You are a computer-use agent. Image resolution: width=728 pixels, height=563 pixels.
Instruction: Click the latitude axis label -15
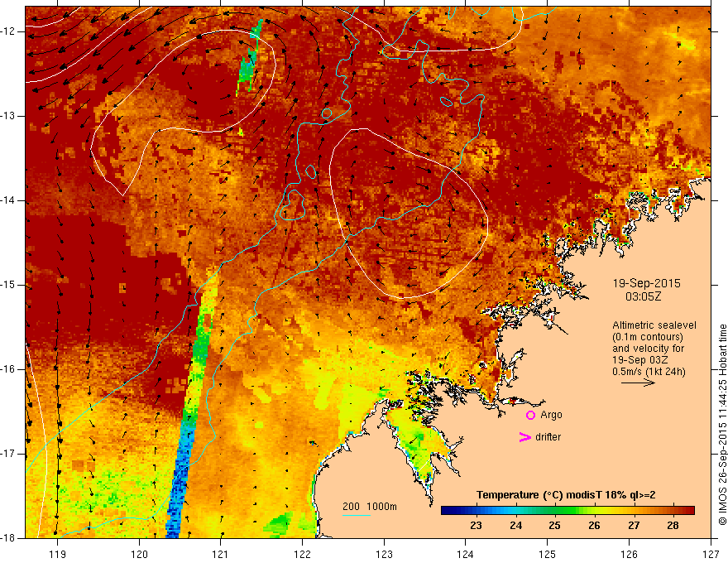[x=8, y=285]
